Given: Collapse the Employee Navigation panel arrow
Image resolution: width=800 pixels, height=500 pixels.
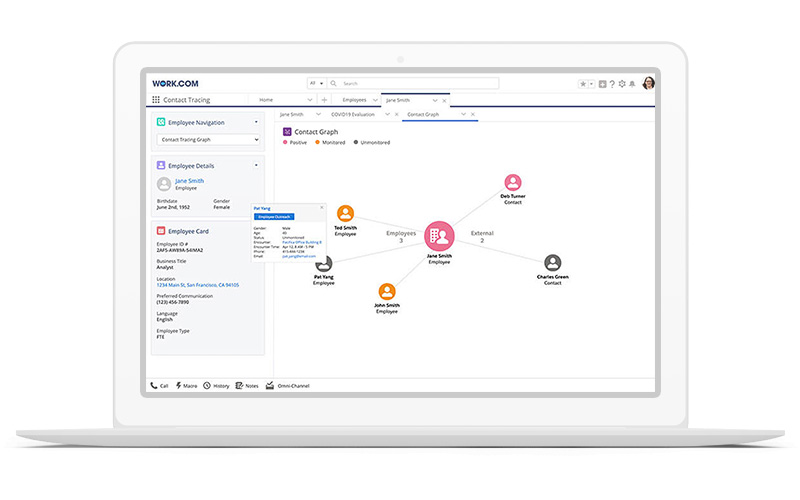Looking at the screenshot, I should [x=256, y=122].
